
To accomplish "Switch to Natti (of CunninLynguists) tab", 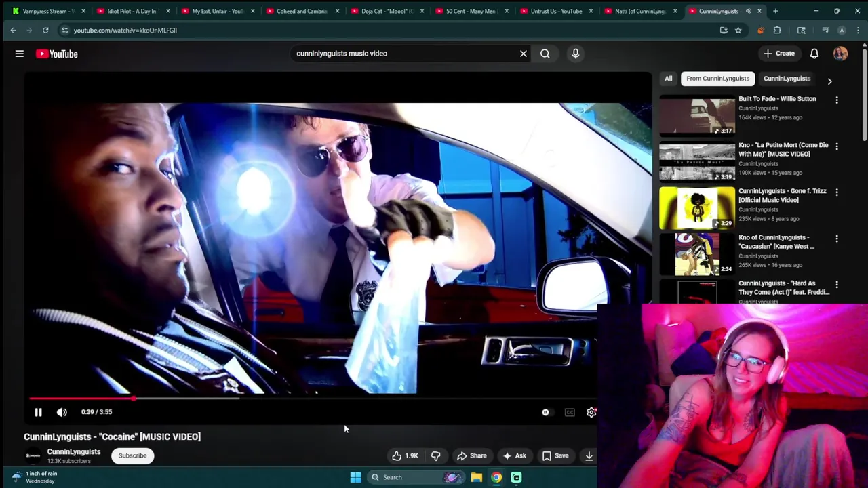I will click(639, 11).
